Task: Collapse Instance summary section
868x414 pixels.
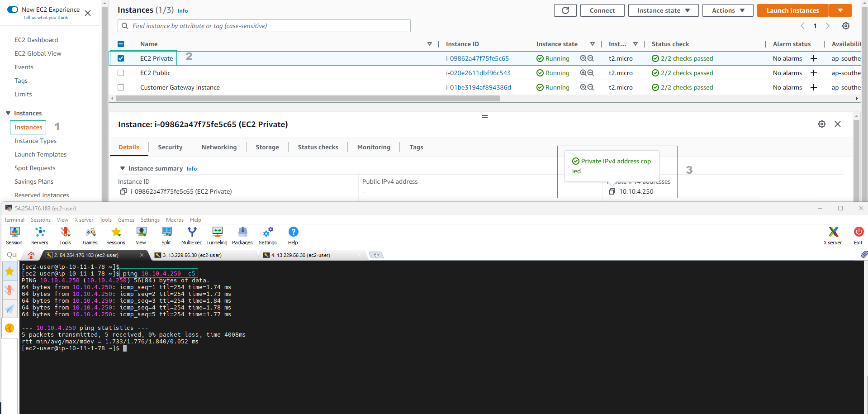Action: 122,168
